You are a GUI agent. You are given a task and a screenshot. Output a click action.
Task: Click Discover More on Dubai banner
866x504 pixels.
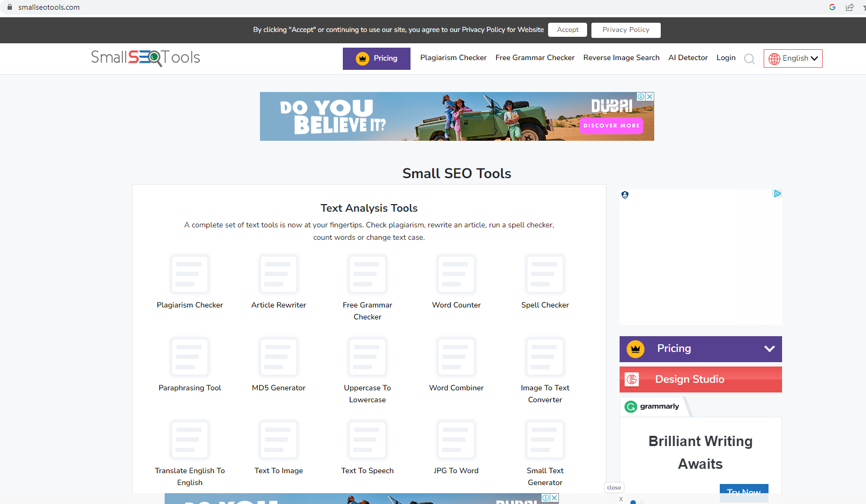(x=611, y=126)
